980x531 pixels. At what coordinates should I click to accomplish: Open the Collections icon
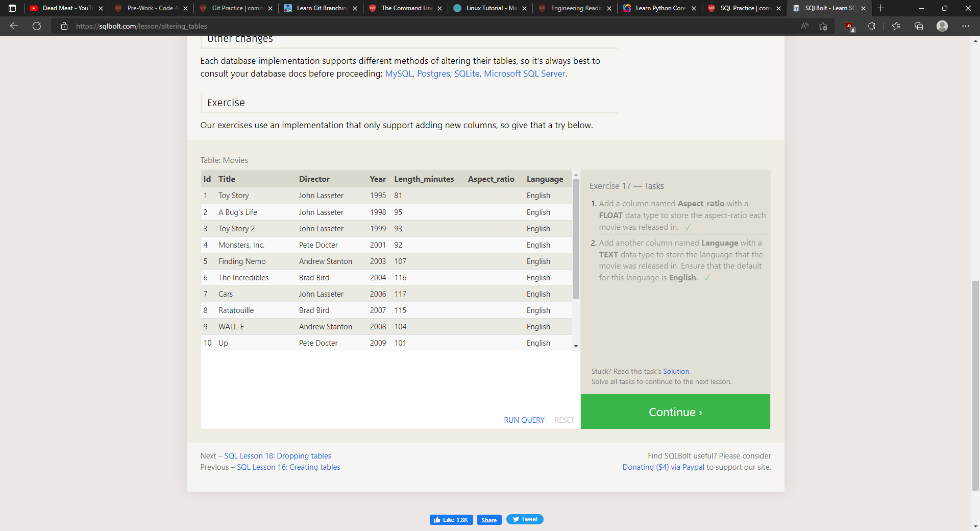tap(919, 26)
